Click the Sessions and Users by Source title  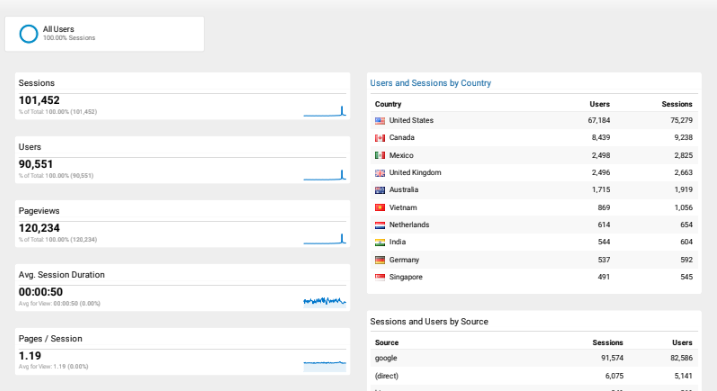(x=429, y=321)
